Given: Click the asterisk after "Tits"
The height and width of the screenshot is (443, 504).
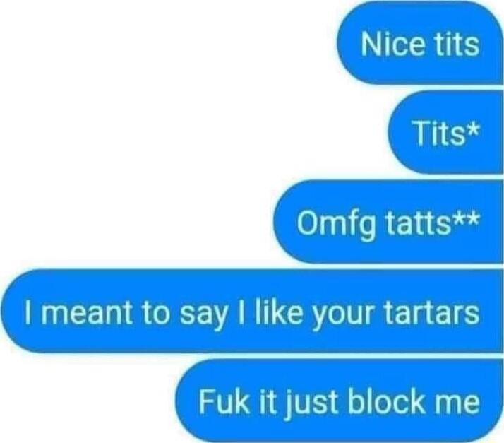Looking at the screenshot, I should pyautogui.click(x=472, y=129).
